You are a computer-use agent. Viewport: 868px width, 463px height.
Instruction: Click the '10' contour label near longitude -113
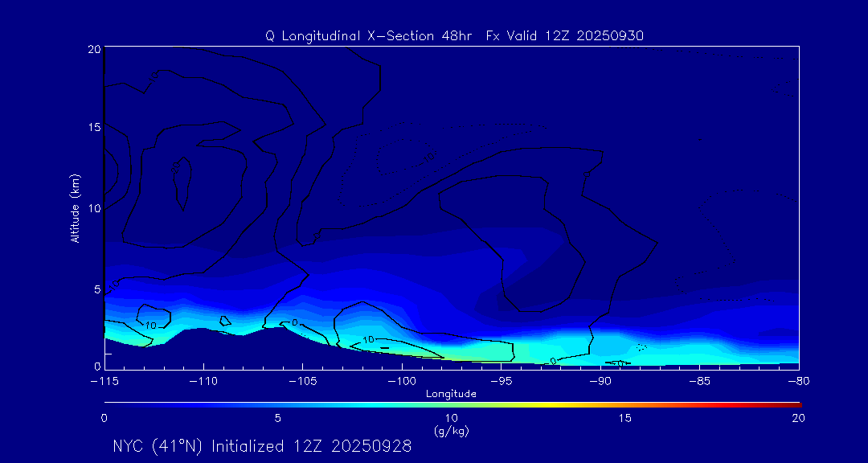[150, 326]
